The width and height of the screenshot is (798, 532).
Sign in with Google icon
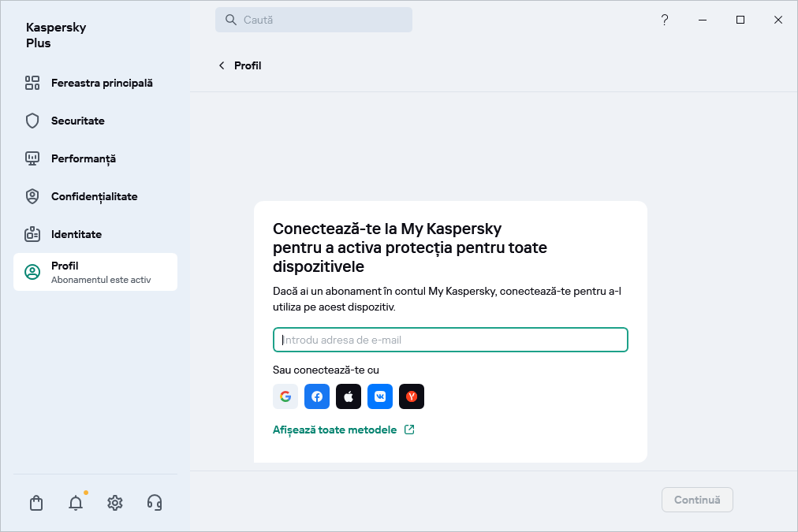click(x=285, y=396)
